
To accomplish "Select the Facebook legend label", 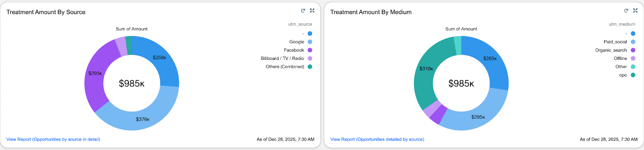I will pos(294,50).
